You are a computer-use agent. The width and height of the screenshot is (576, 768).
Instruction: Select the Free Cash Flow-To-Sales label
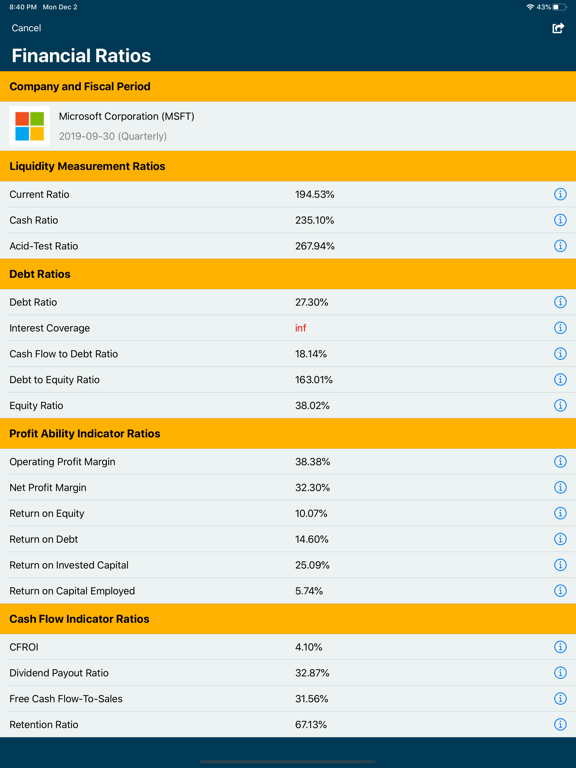[66, 699]
